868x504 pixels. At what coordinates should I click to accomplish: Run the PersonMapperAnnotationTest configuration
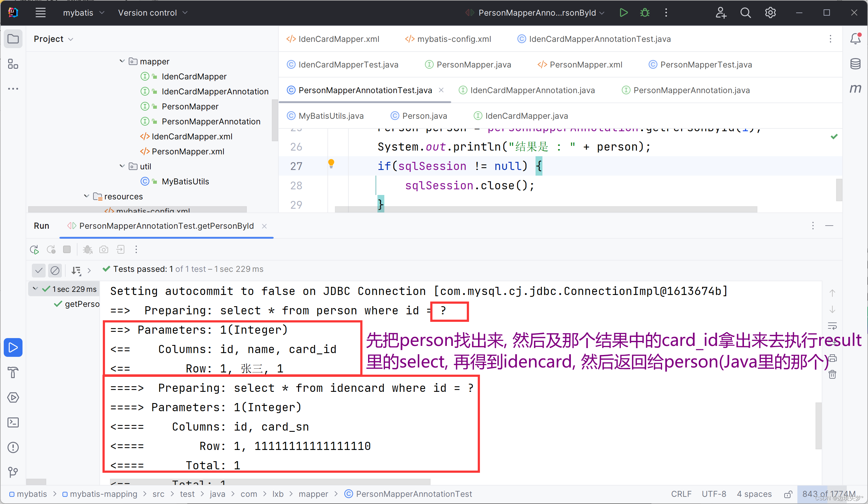point(623,13)
